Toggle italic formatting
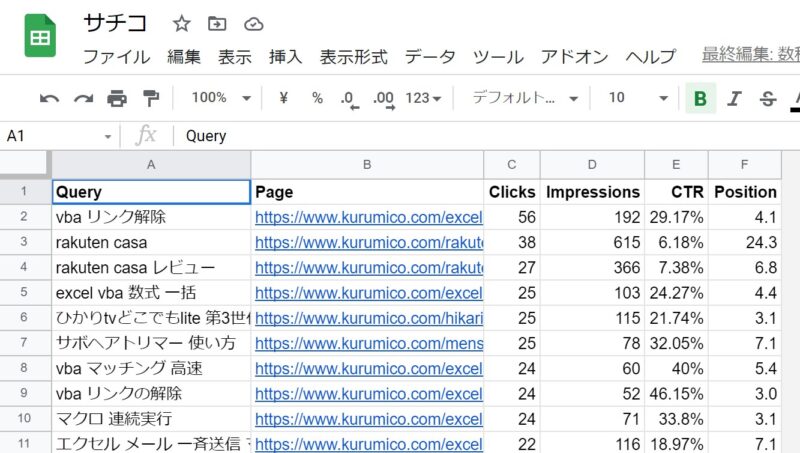 [734, 98]
